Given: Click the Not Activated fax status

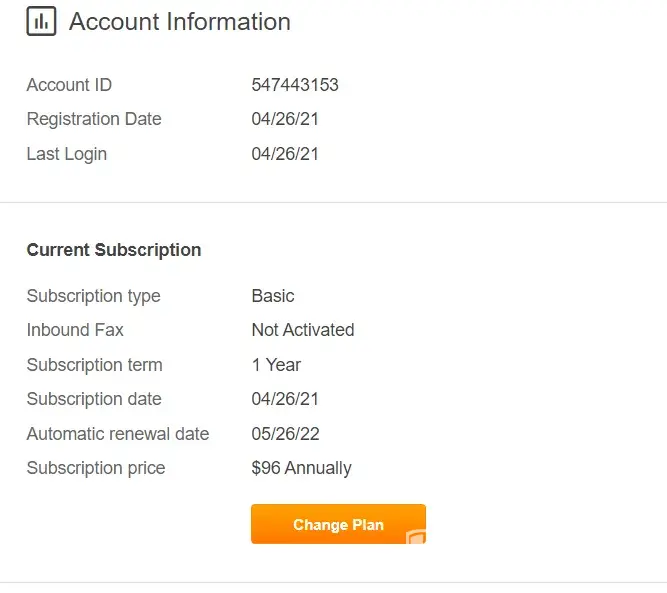Looking at the screenshot, I should (303, 330).
